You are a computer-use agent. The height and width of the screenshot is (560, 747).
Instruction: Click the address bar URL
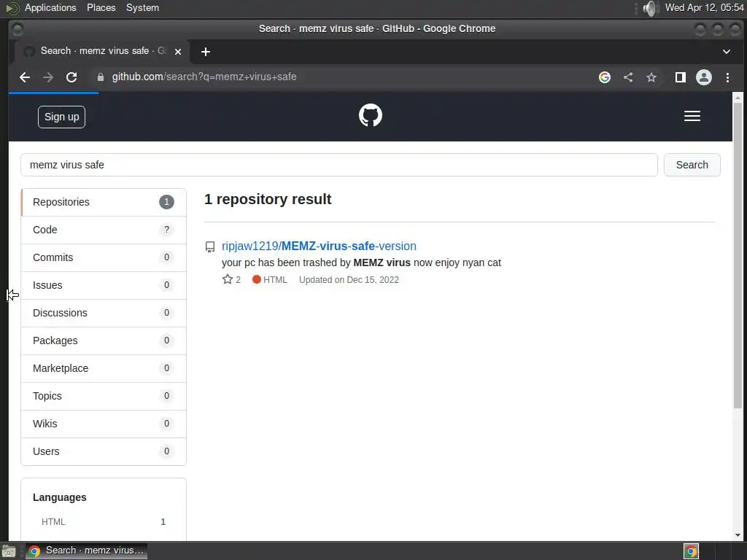[x=204, y=77]
